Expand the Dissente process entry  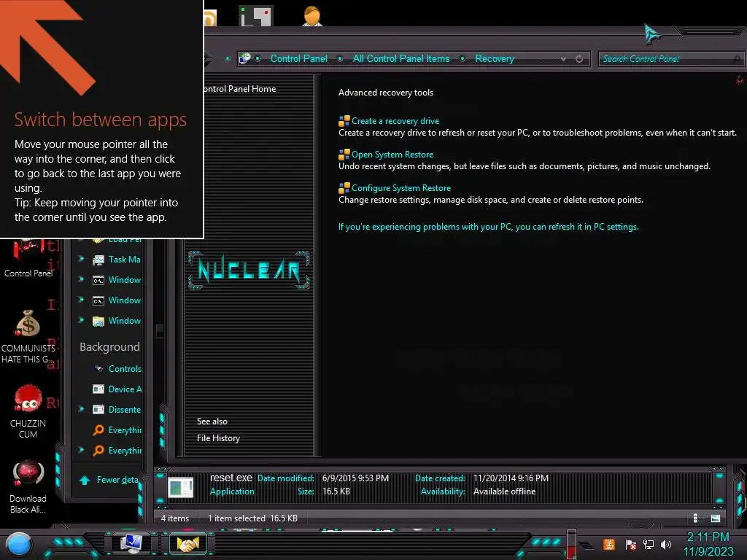click(x=81, y=409)
